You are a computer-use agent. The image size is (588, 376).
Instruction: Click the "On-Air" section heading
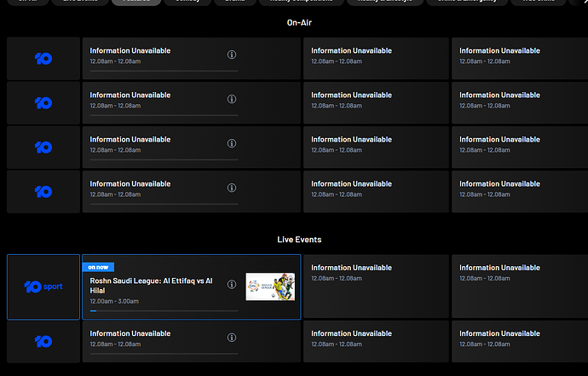[x=299, y=22]
